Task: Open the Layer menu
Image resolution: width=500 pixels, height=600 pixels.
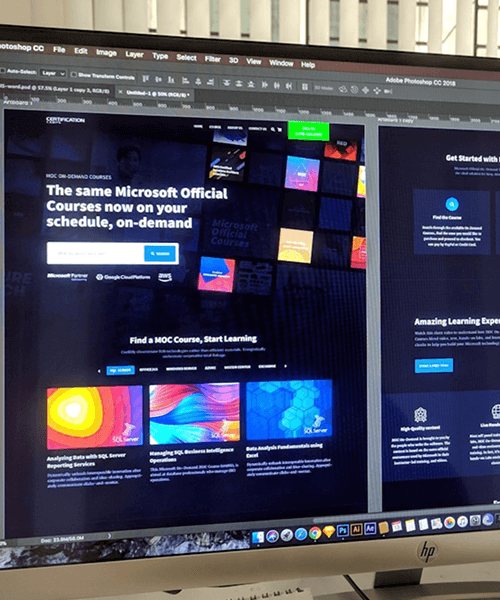Action: (x=134, y=54)
